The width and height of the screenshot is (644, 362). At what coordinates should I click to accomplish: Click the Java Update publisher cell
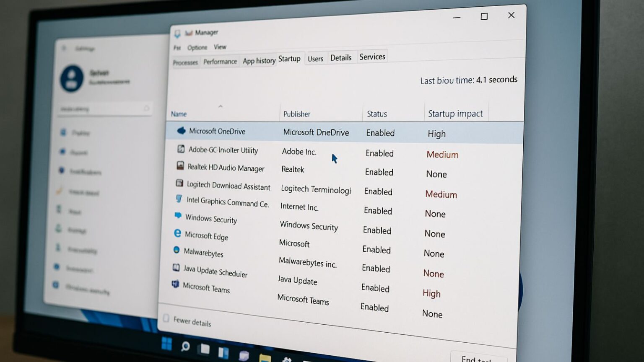coord(297,280)
